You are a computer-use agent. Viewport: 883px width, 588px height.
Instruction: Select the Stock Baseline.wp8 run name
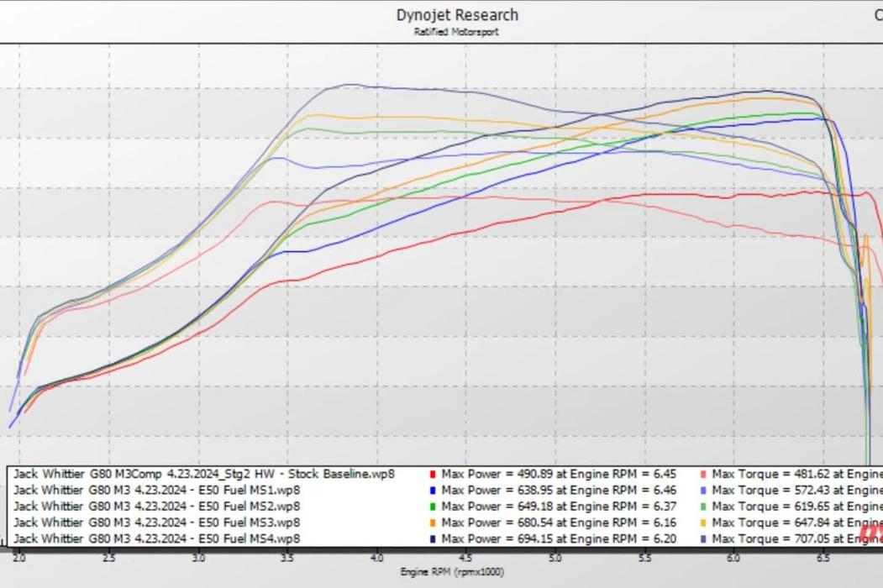click(204, 475)
